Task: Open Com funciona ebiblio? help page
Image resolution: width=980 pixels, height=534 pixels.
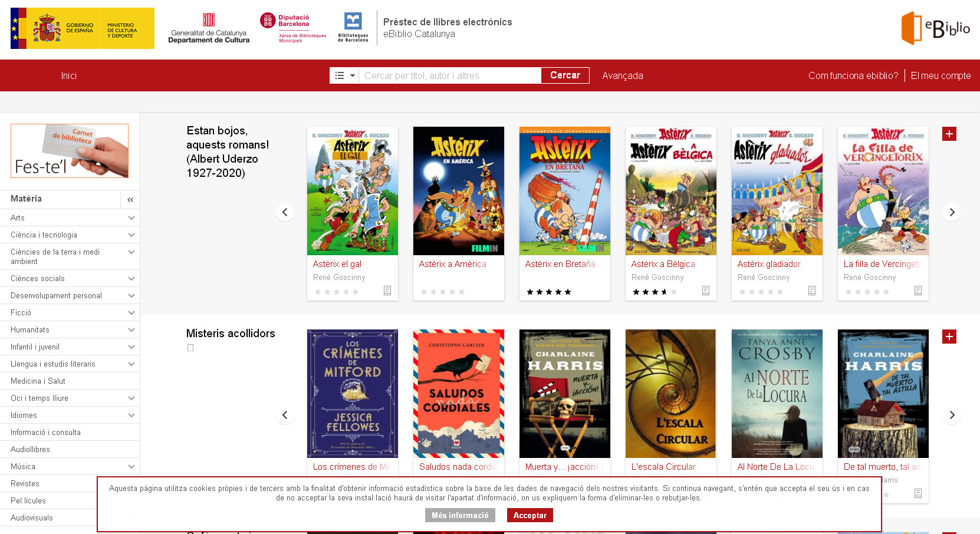Action: [853, 75]
